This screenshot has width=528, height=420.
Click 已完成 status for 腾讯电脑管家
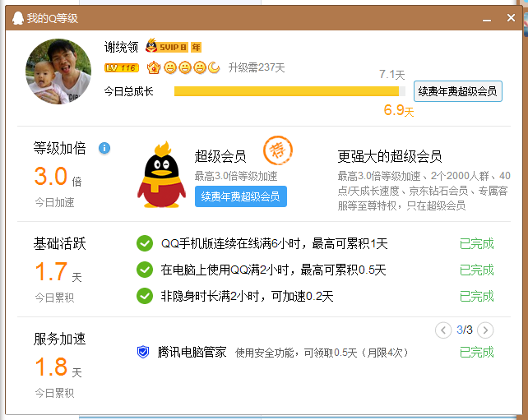pos(476,353)
